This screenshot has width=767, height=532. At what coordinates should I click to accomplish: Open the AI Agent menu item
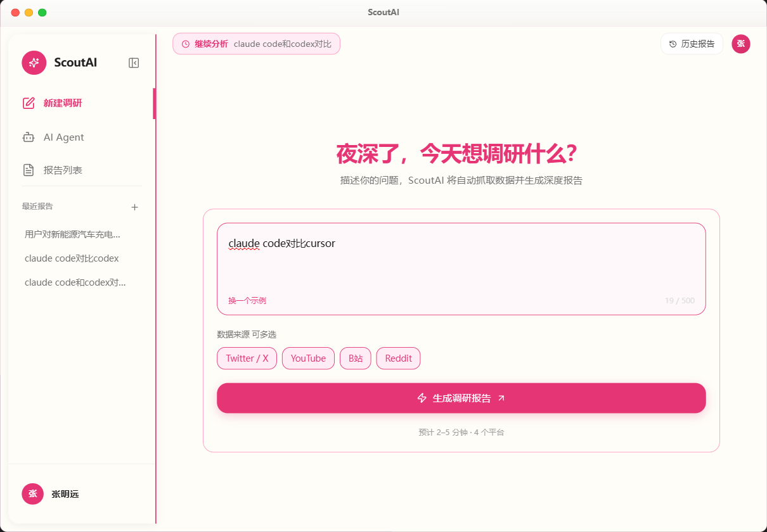click(x=82, y=137)
